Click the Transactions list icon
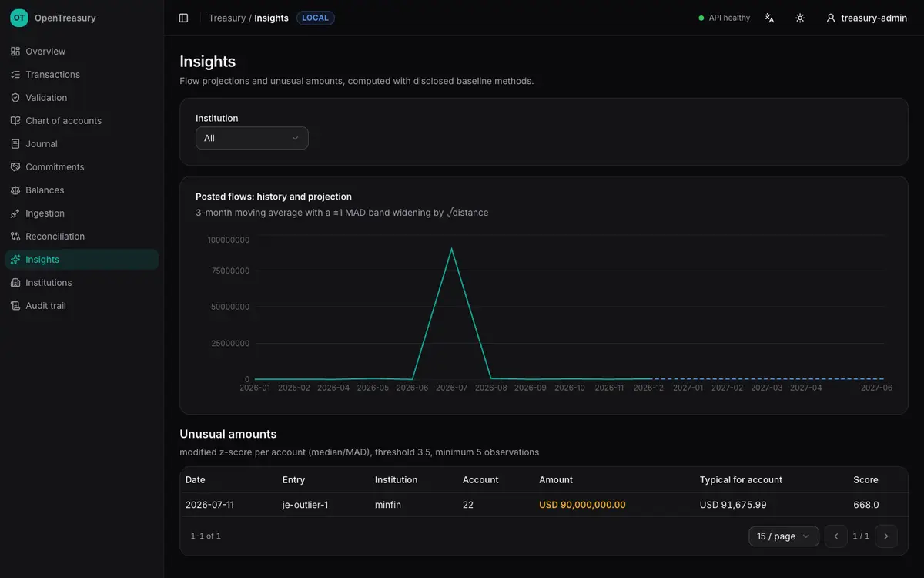Screen dimensions: 924x578 [15, 75]
